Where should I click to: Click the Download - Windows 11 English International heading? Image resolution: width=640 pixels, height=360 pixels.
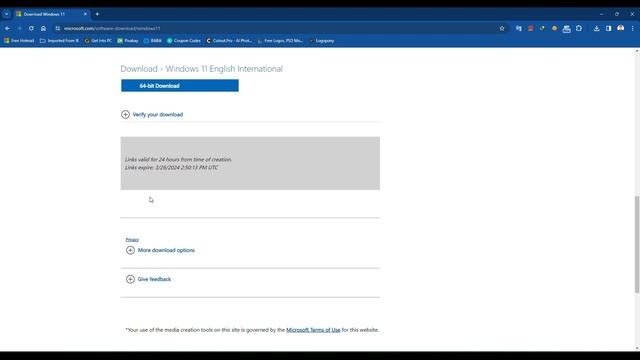[x=202, y=69]
